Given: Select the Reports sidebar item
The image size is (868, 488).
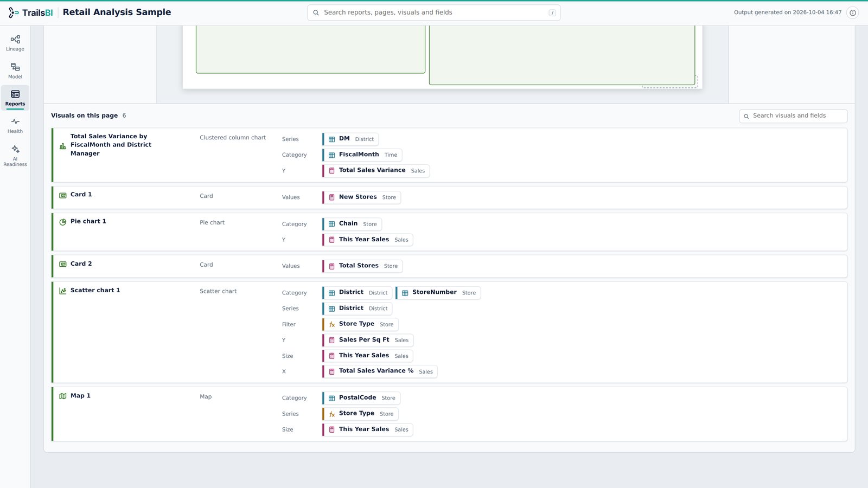Looking at the screenshot, I should point(15,98).
